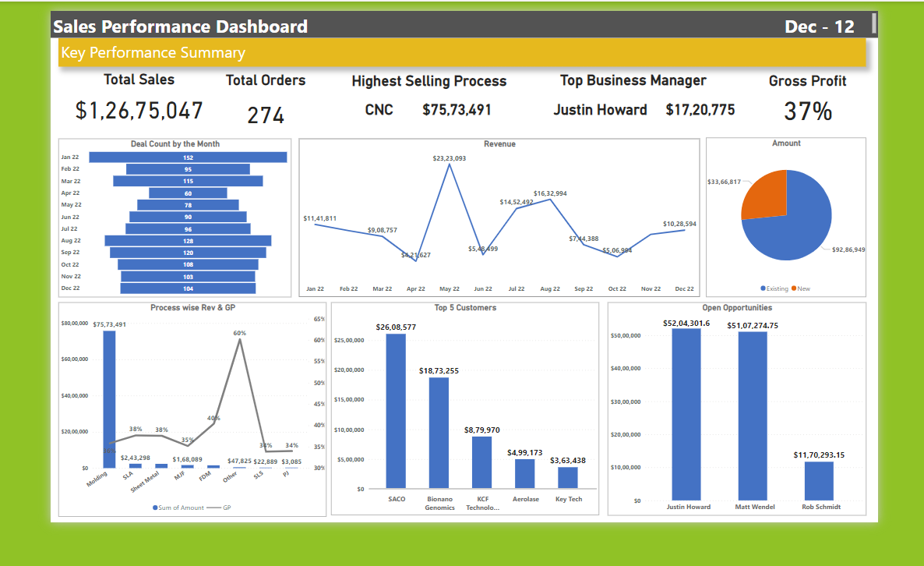Click Rob Schmidt's bar in Open Opportunities

point(819,480)
